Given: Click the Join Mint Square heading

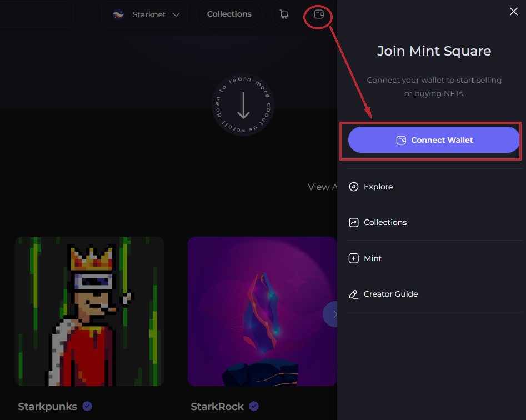Looking at the screenshot, I should pos(434,51).
